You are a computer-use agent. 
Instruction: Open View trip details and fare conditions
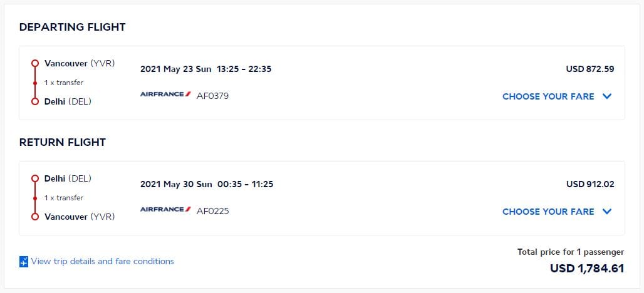click(x=102, y=262)
